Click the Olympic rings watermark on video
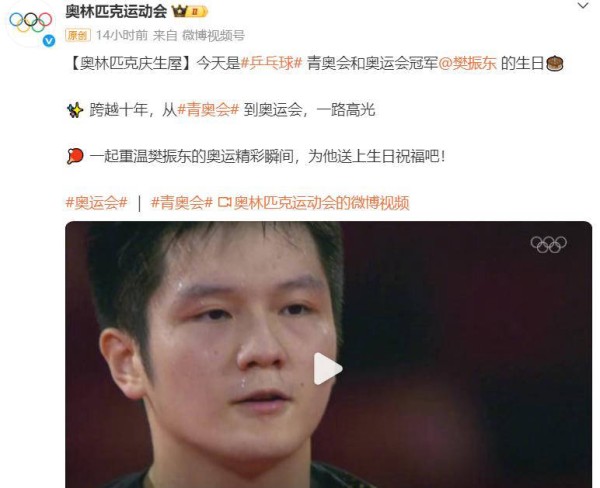This screenshot has height=488, width=600. (x=548, y=244)
